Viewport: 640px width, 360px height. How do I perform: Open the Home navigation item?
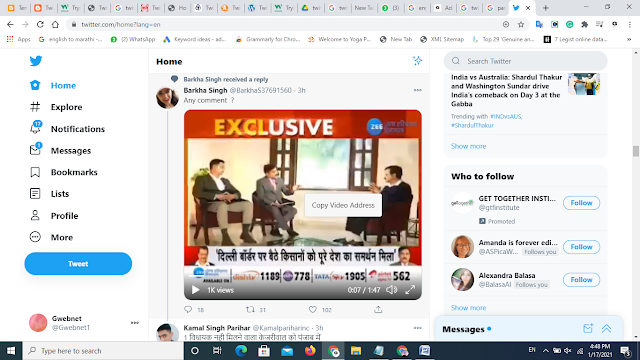[53, 85]
